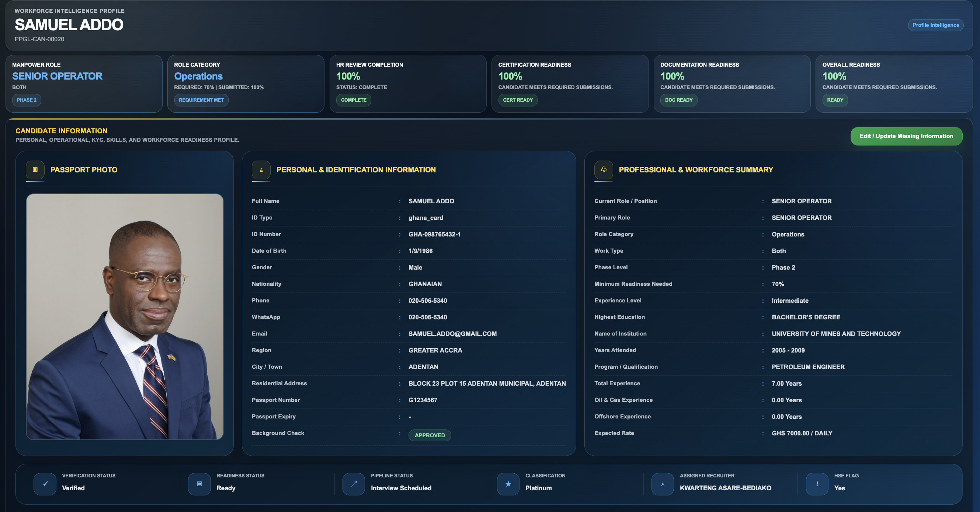Click Expected Rate GHS 7000.00 / DAILY

(802, 433)
